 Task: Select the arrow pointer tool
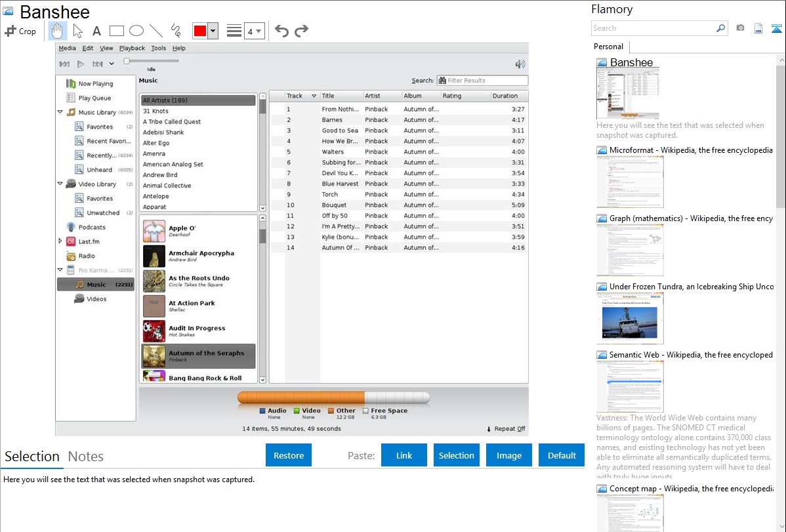[x=77, y=31]
